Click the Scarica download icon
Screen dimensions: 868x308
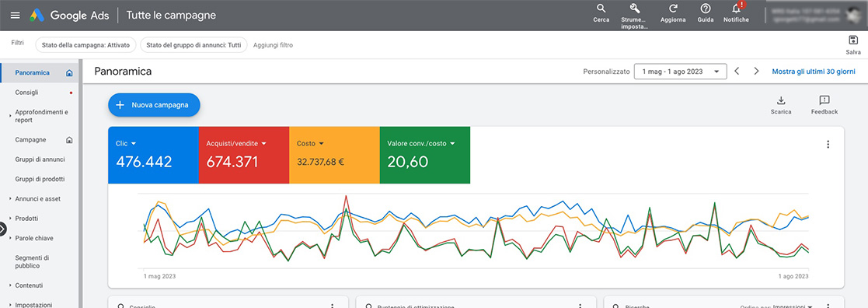(781, 100)
